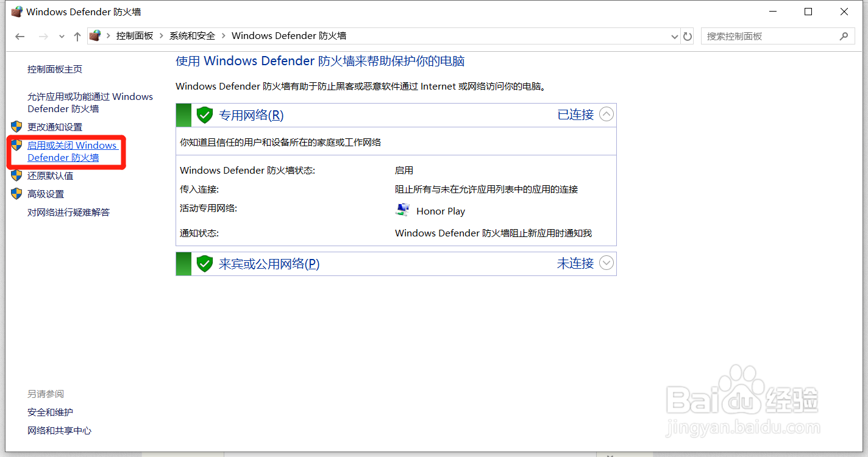Click shield icon beside 启用或关闭 Windows Defender
The width and height of the screenshot is (868, 457).
click(x=16, y=145)
